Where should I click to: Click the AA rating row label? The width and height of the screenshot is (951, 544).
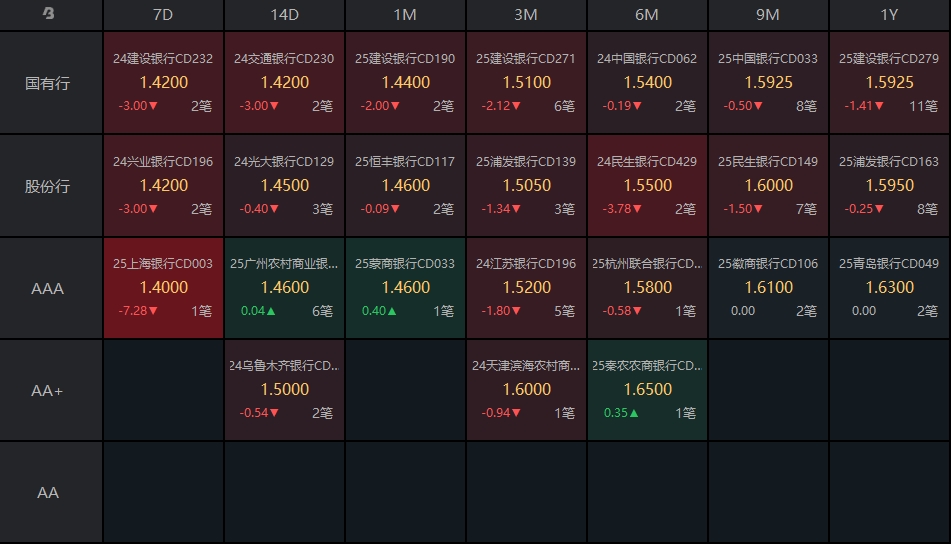tap(51, 492)
